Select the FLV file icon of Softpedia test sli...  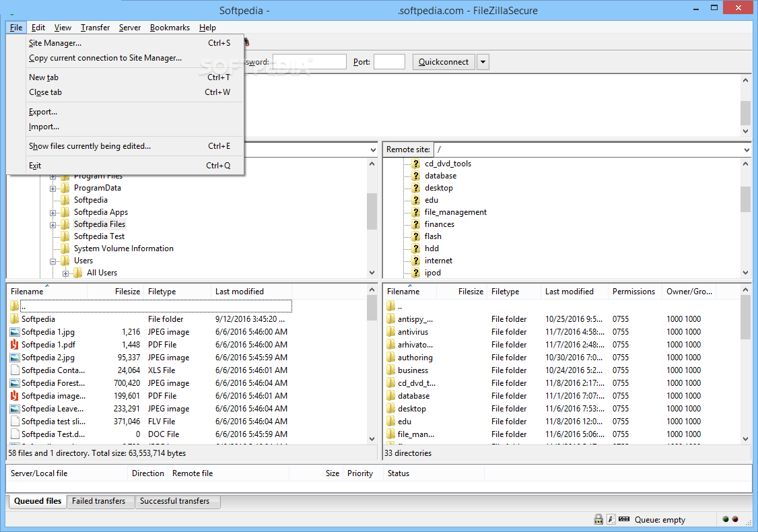pos(15,422)
